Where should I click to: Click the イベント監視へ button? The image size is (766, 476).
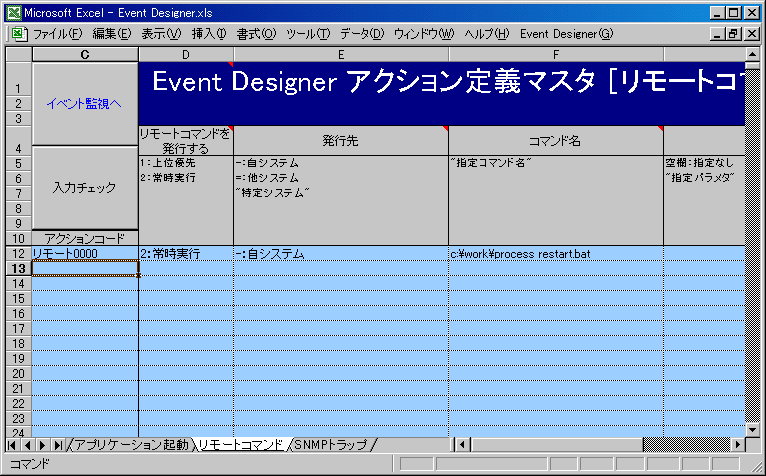(85, 104)
